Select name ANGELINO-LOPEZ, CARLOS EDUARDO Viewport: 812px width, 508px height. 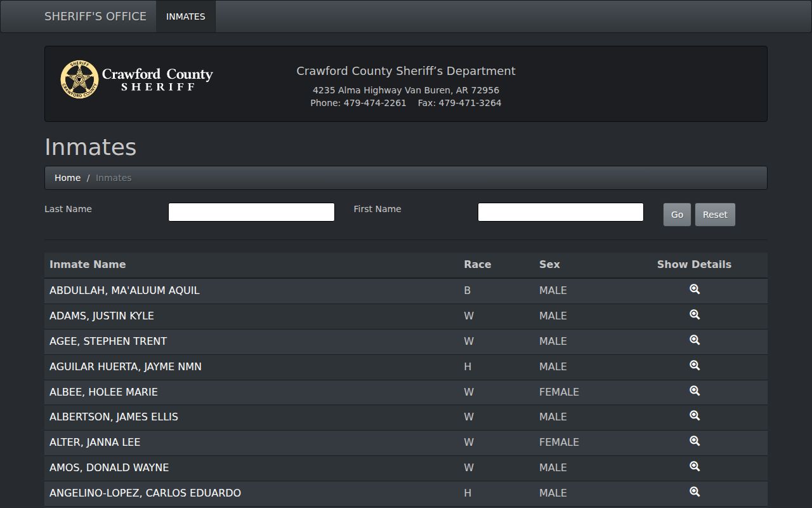pyautogui.click(x=145, y=493)
